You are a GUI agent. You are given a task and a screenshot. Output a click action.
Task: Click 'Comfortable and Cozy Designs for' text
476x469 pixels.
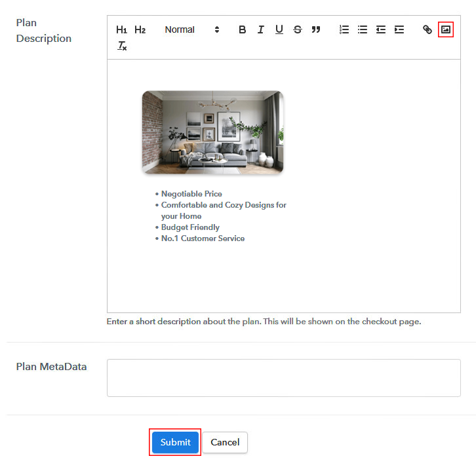tap(224, 205)
